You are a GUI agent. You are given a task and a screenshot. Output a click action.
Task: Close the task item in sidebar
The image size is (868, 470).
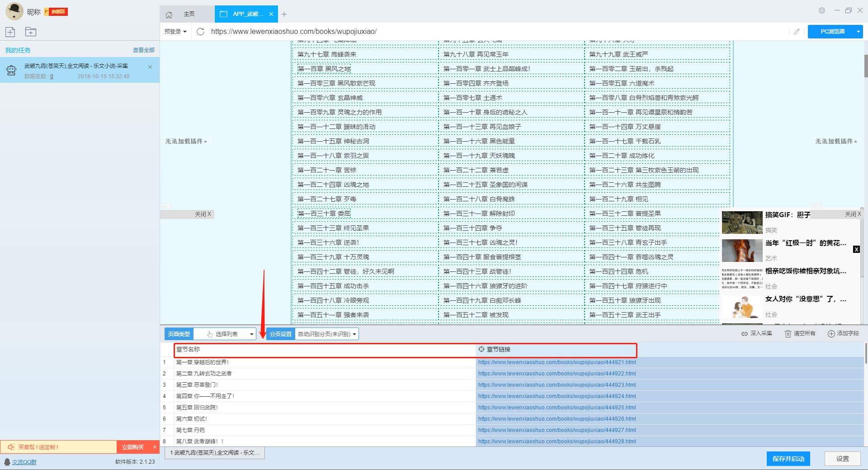tap(150, 67)
